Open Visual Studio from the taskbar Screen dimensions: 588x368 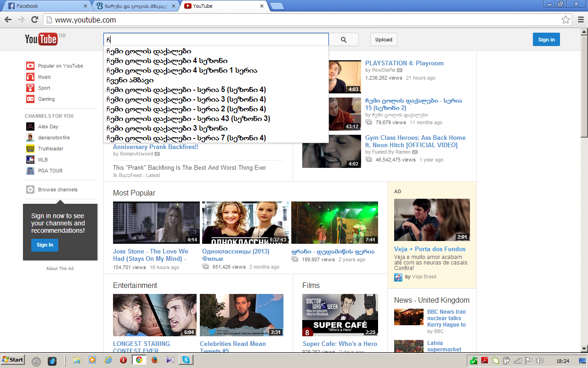[x=170, y=360]
